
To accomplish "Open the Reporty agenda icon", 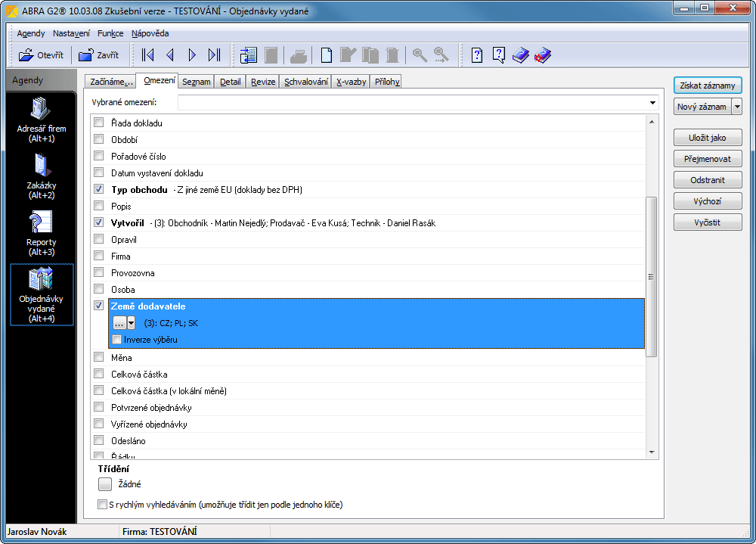I will pyautogui.click(x=41, y=232).
